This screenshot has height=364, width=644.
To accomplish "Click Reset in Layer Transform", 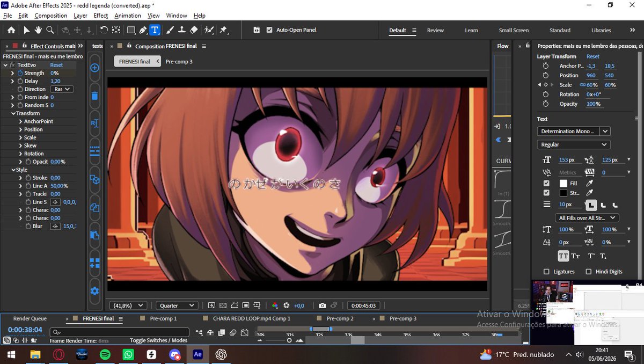I will 592,56.
